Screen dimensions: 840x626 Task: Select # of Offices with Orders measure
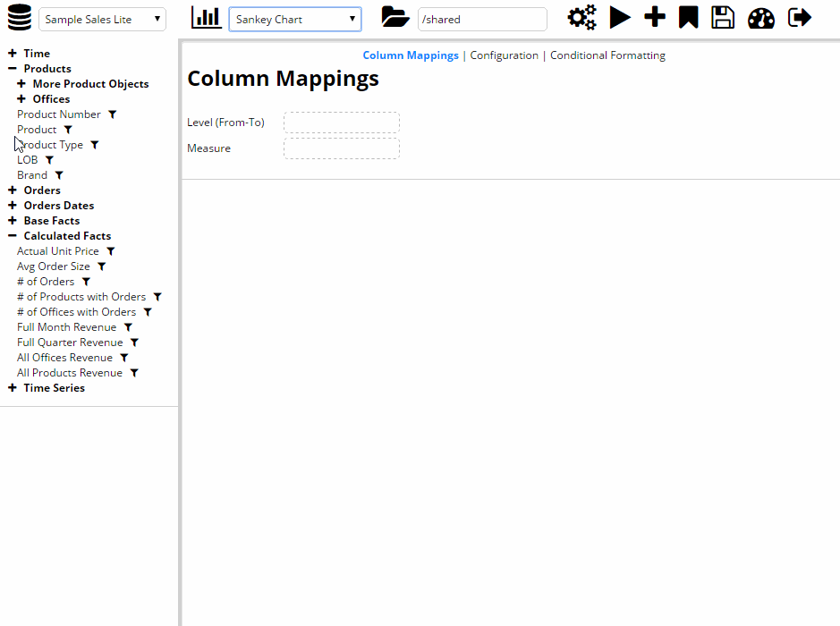point(77,312)
